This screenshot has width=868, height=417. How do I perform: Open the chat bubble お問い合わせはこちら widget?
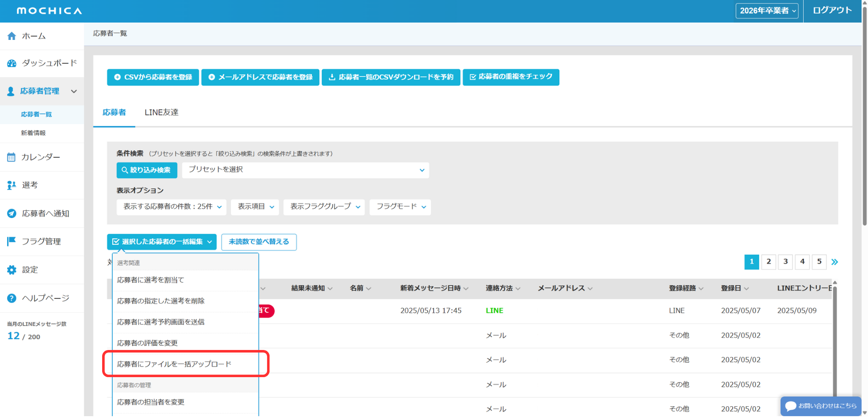click(821, 406)
